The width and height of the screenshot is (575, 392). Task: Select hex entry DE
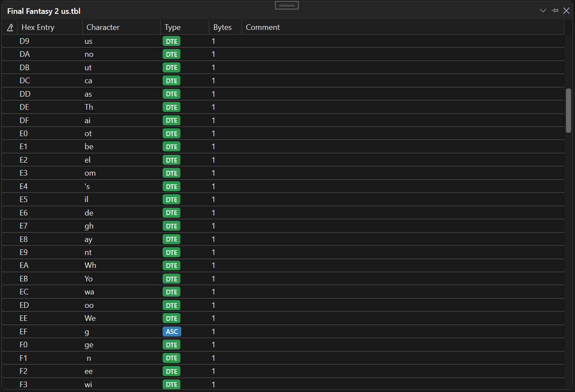(24, 107)
